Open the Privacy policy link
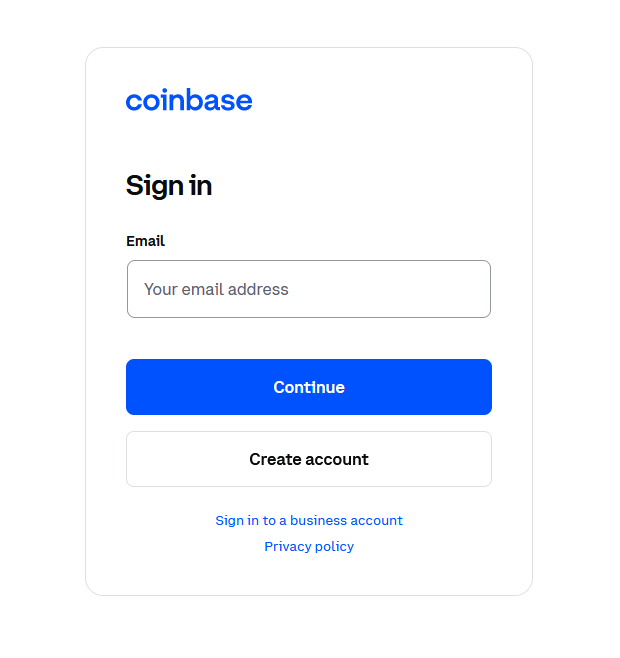 click(x=309, y=546)
